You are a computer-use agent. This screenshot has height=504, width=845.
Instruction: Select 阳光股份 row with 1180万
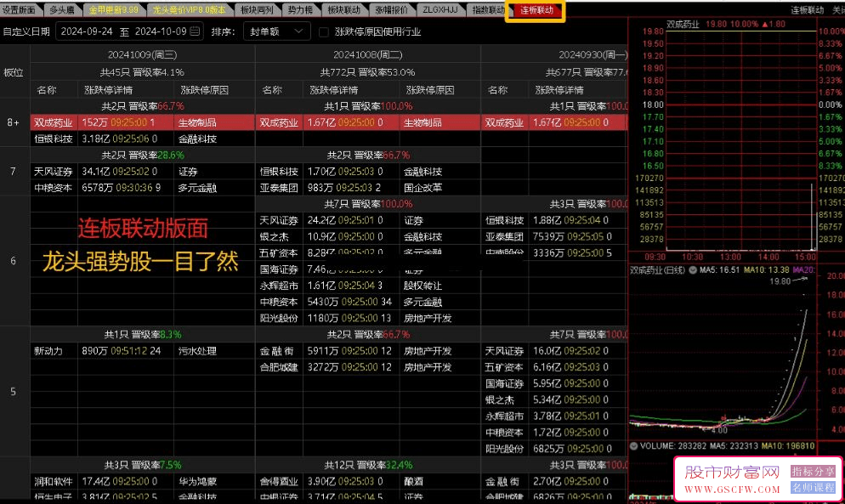pos(368,318)
